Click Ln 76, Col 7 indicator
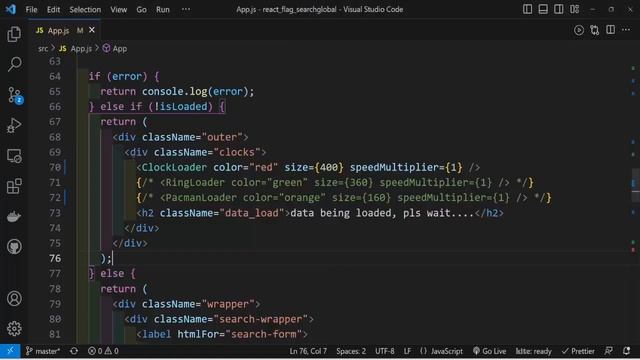This screenshot has height=360, width=640. tap(308, 351)
